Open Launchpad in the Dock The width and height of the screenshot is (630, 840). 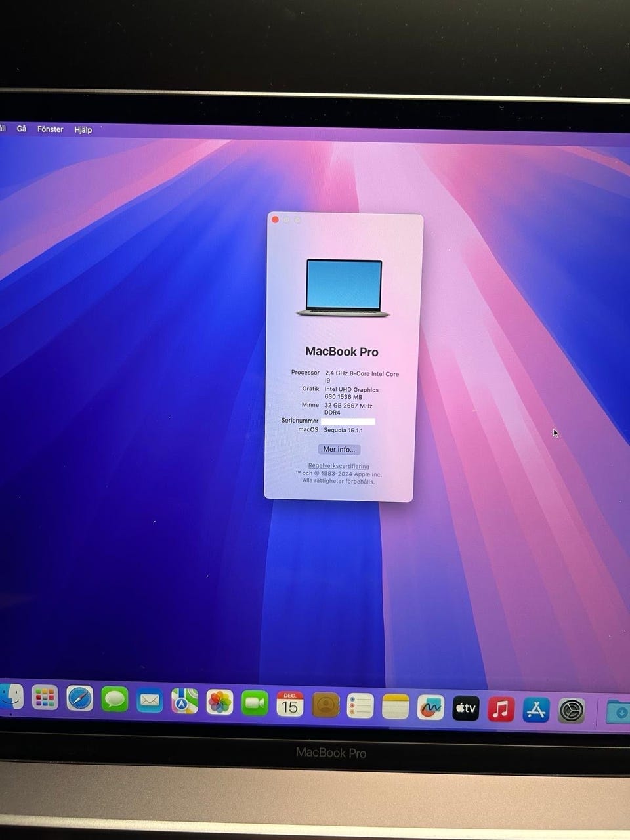[45, 698]
